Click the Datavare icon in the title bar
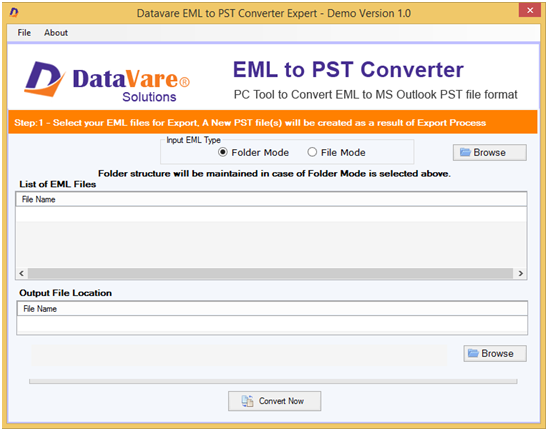Viewport: 548px width, 431px height. pos(14,13)
